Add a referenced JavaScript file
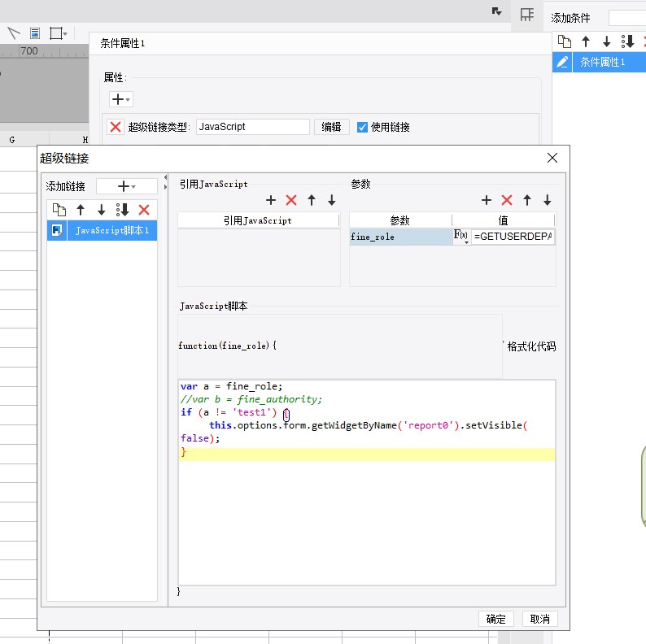Image resolution: width=646 pixels, height=644 pixels. [x=271, y=200]
